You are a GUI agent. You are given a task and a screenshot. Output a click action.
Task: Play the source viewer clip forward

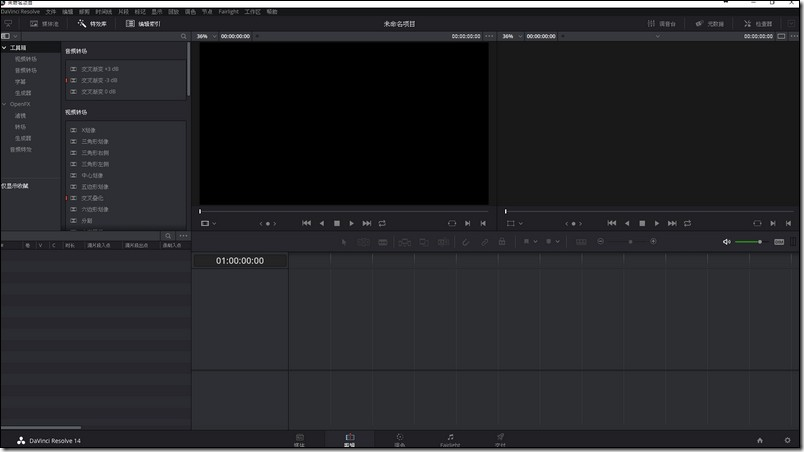tap(351, 223)
